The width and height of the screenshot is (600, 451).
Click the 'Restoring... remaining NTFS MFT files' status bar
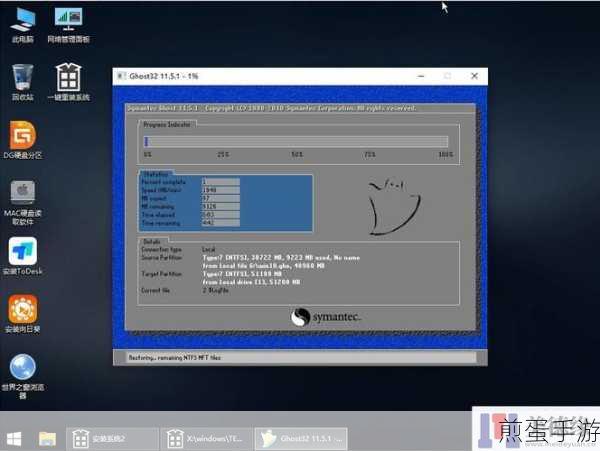(301, 358)
